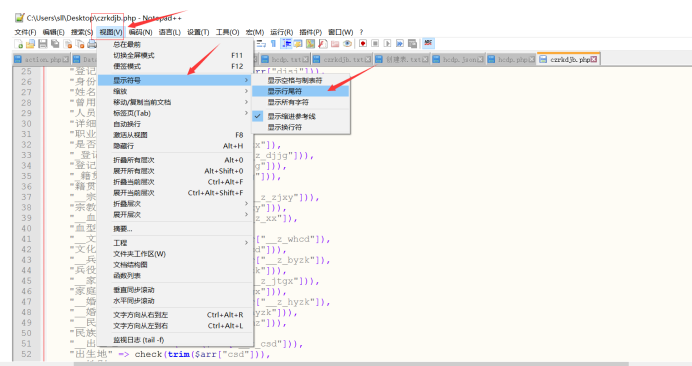Select 切换全屏模式 F11 entry

[x=175, y=56]
